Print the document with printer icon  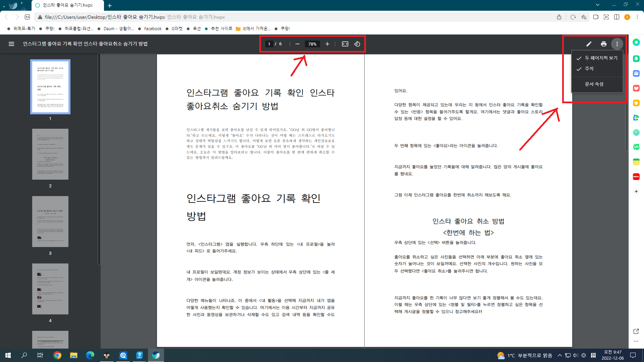click(x=604, y=44)
